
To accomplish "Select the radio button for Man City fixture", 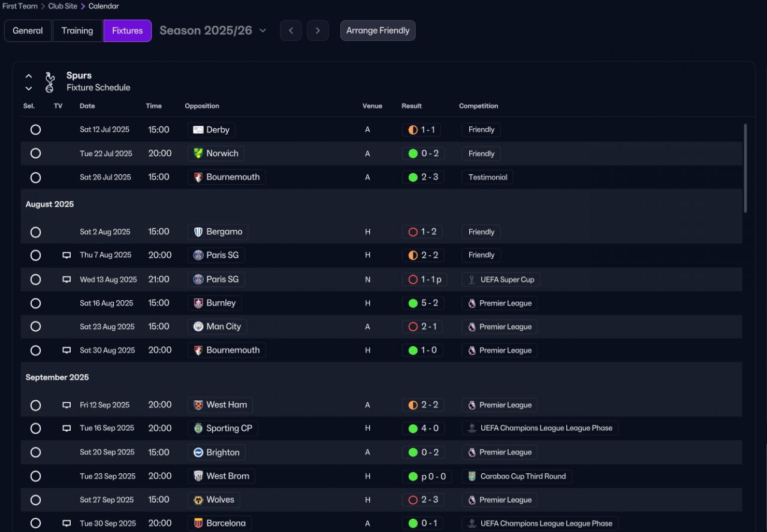I will click(35, 327).
